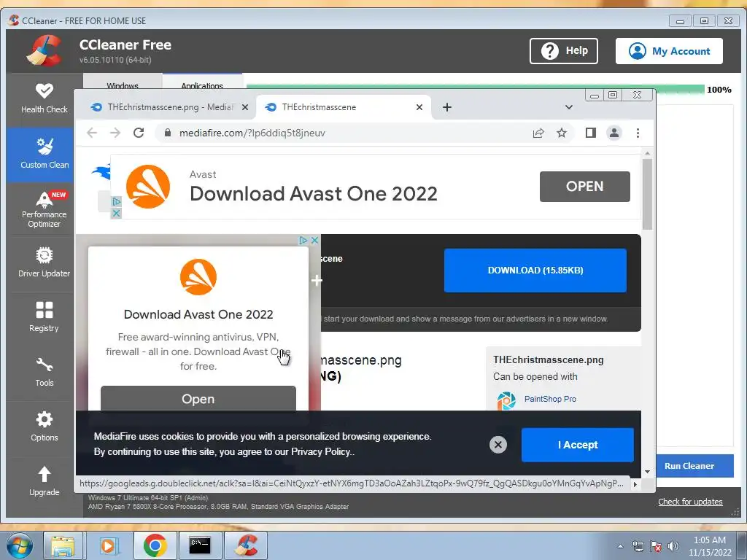
Task: Reload the MediaFire page
Action: tap(139, 133)
